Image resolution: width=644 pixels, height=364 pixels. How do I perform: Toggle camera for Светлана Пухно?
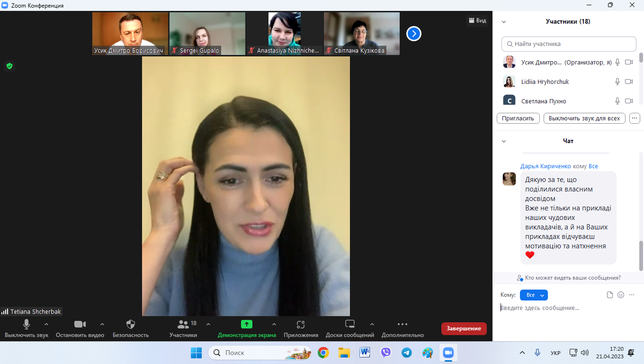tap(629, 101)
